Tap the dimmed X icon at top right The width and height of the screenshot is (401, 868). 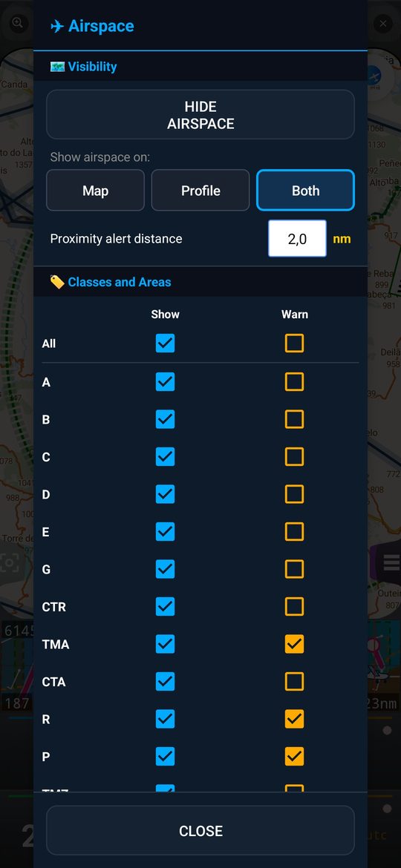(383, 24)
